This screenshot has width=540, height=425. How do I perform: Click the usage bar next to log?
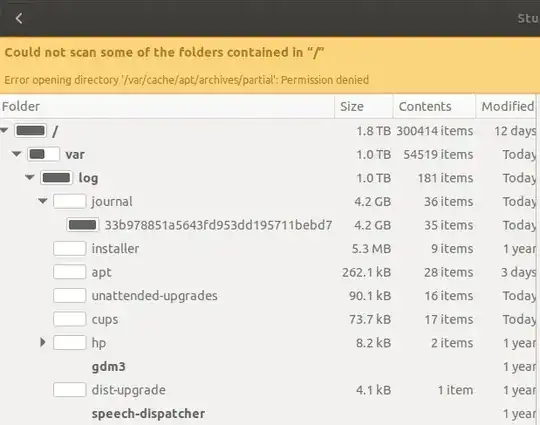(x=56, y=178)
